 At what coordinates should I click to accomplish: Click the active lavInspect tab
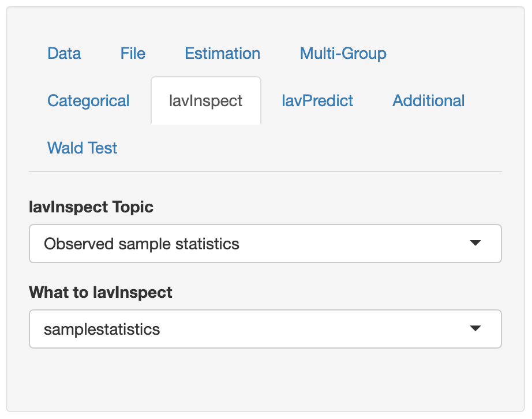[x=206, y=101]
